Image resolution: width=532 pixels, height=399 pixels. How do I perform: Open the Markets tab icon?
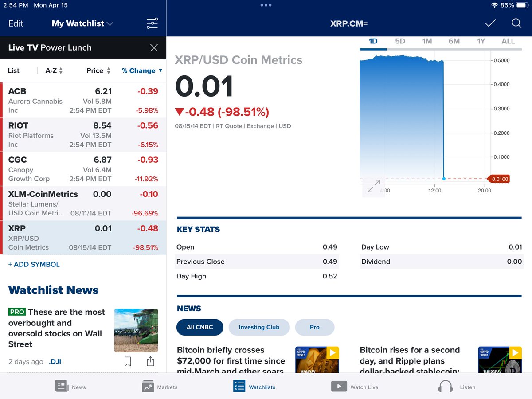(148, 386)
